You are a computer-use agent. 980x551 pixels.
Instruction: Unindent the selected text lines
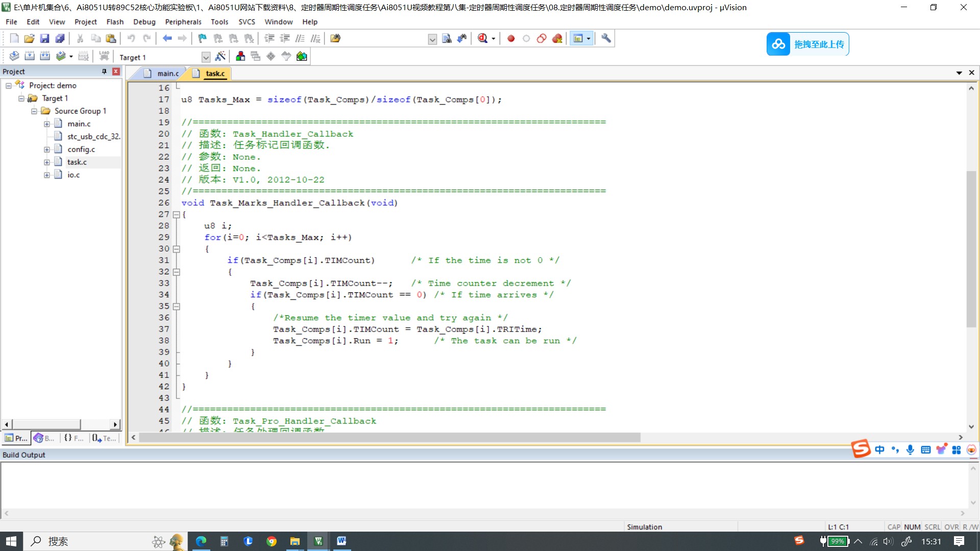pyautogui.click(x=285, y=38)
